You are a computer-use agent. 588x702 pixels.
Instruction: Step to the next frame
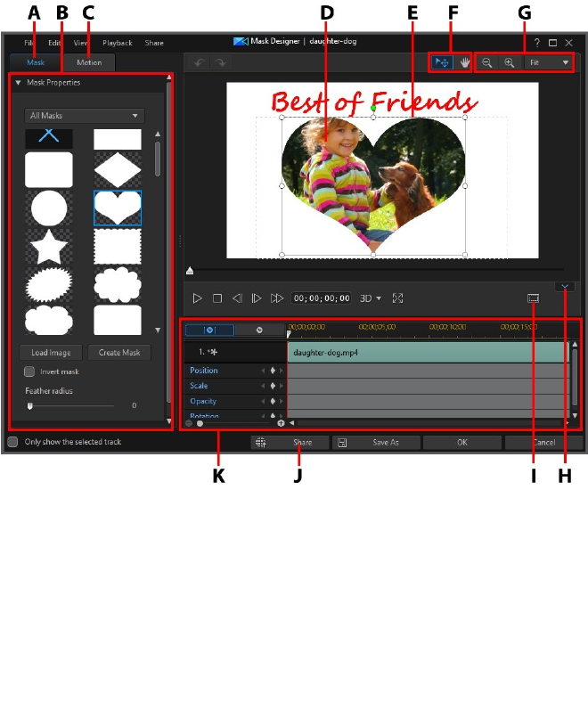[x=257, y=298]
